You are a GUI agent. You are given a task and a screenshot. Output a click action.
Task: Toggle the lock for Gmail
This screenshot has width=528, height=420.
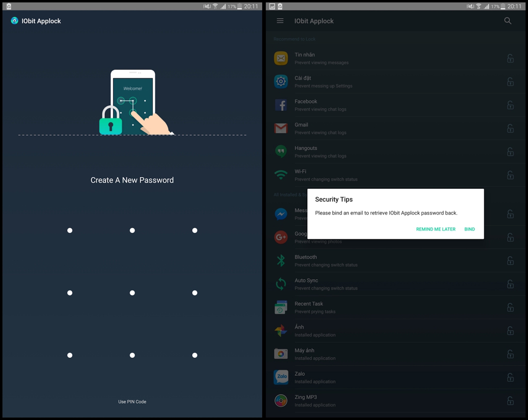click(510, 128)
